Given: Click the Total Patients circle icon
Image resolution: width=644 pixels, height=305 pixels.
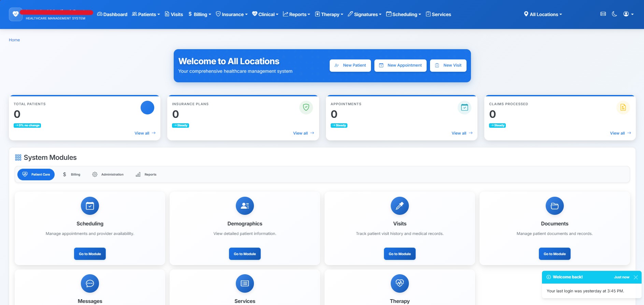Looking at the screenshot, I should point(147,108).
